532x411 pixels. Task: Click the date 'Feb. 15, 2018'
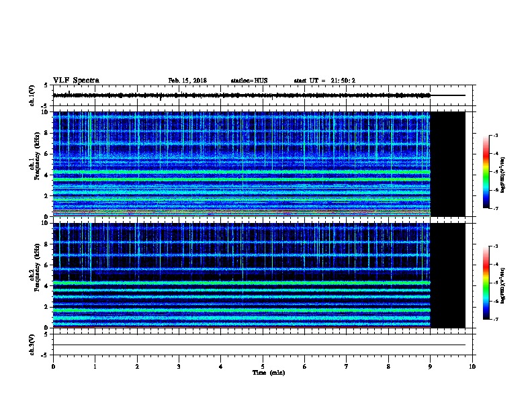(187, 81)
